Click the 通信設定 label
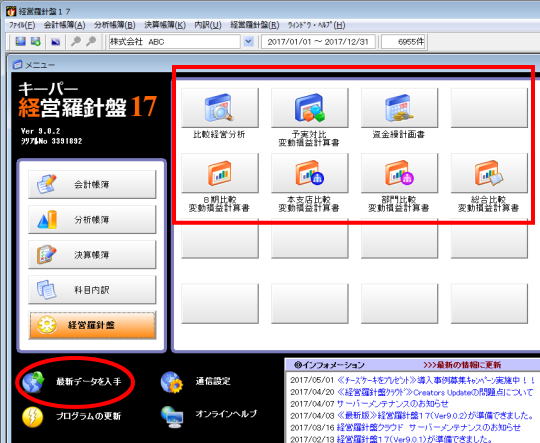This screenshot has height=443, width=540. coord(213,381)
